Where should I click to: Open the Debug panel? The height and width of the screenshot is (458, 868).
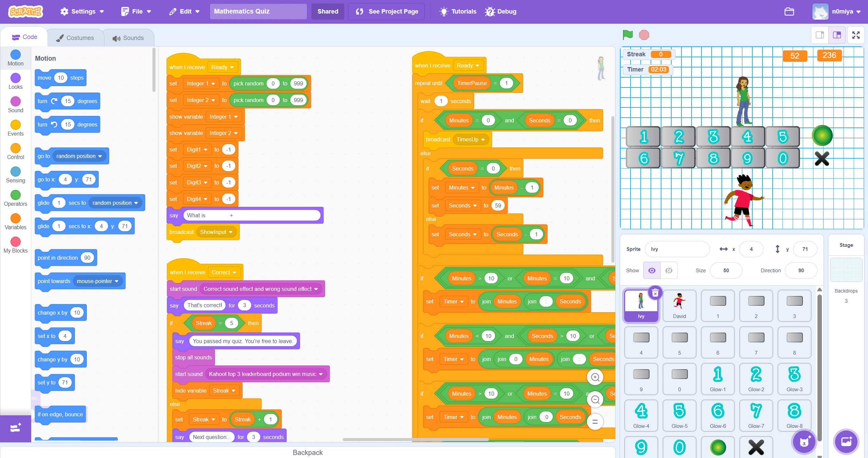(501, 12)
